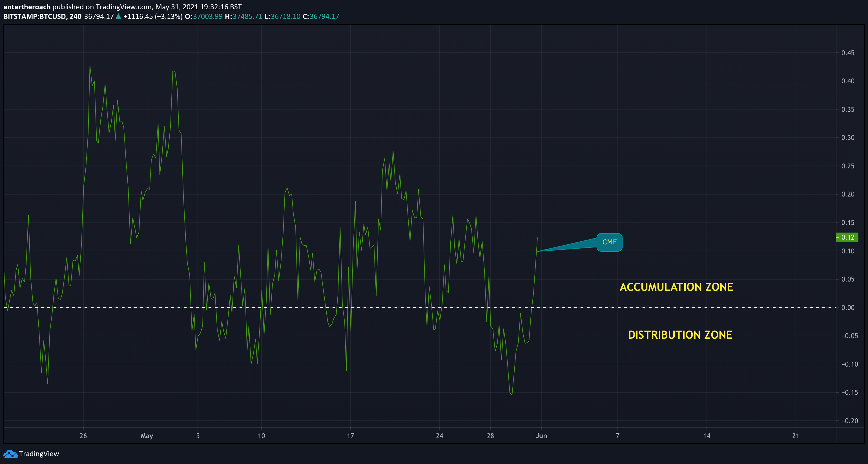Click the 21 date label on time axis
Screen dimensions: 868x464
click(x=796, y=436)
